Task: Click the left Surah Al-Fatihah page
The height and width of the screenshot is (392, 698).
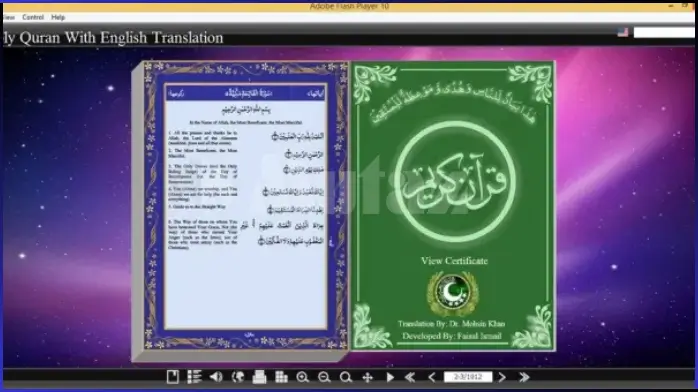Action: pos(246,205)
